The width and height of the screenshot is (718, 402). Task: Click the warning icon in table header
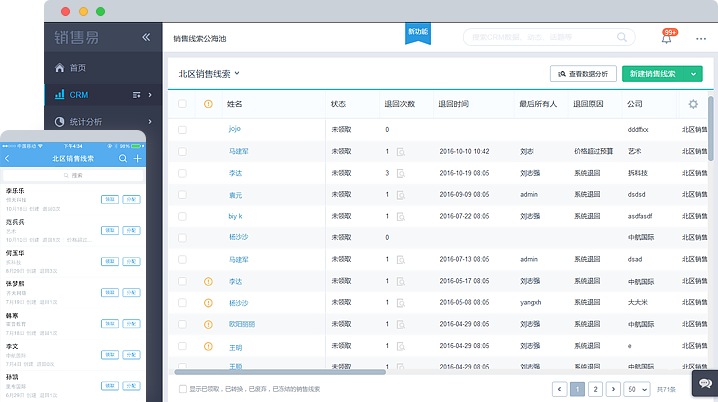point(208,104)
